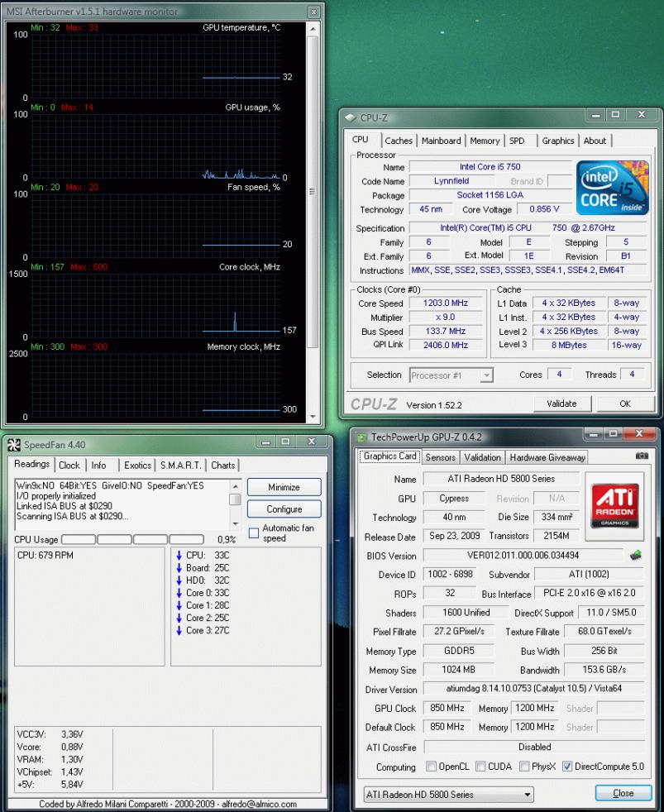
Task: Open the Charts tab in SpeedFan
Action: [x=222, y=465]
